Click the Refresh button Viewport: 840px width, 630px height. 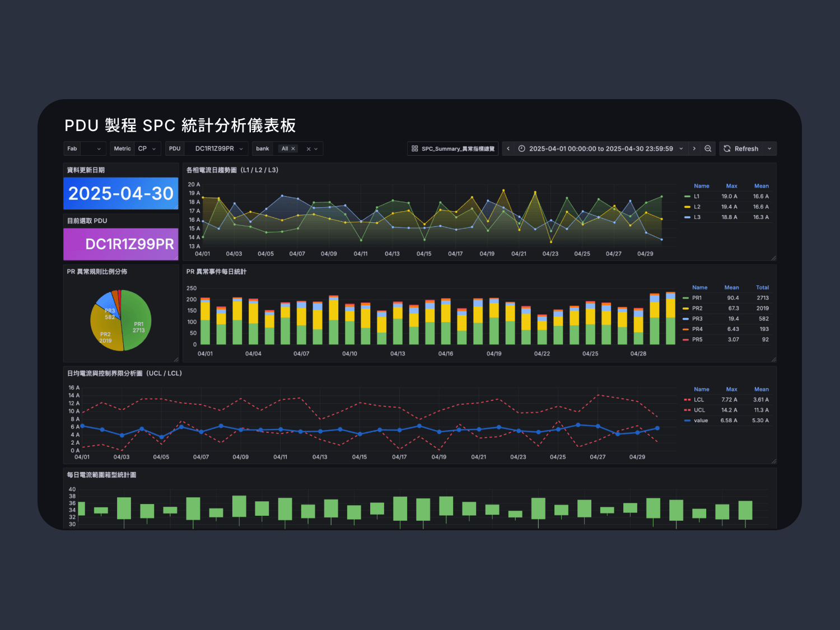pos(741,149)
